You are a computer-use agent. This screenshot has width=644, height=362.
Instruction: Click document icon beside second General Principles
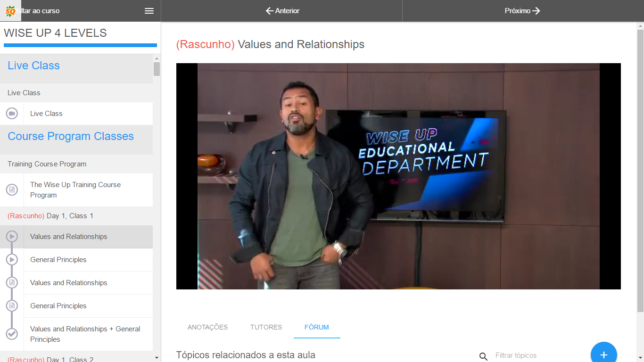pos(12,306)
